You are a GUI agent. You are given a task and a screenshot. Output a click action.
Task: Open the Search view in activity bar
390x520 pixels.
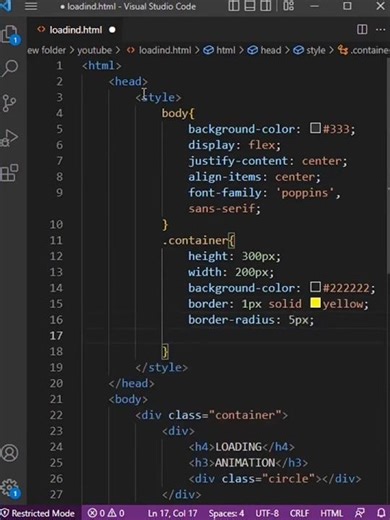(x=10, y=68)
